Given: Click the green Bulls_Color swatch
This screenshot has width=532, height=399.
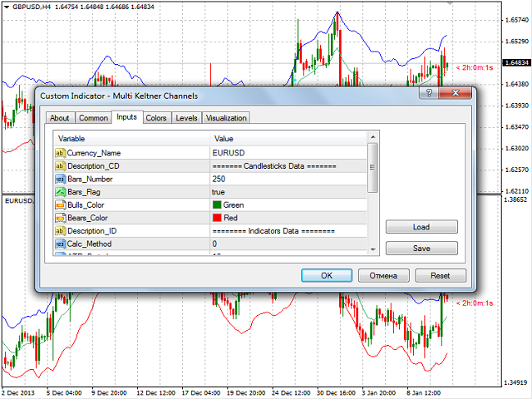Looking at the screenshot, I should click(217, 204).
